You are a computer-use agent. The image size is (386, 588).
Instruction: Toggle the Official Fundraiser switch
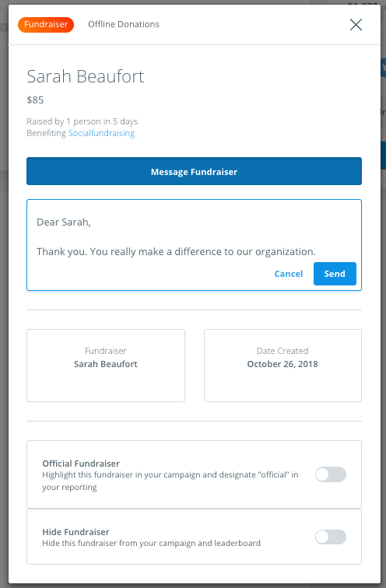[x=331, y=474]
